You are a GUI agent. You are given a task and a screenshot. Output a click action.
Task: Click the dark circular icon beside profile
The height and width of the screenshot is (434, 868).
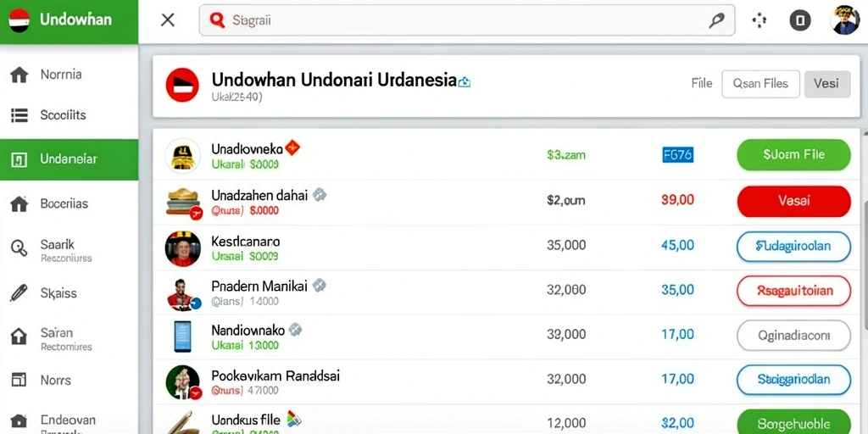pyautogui.click(x=800, y=21)
